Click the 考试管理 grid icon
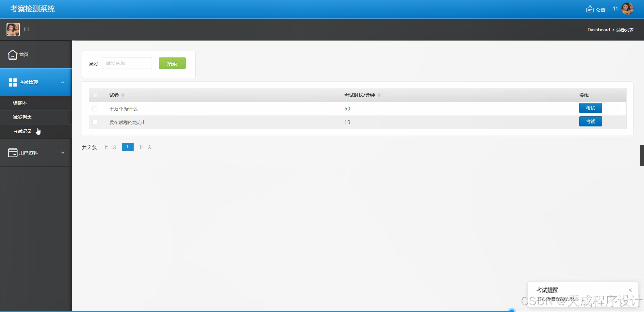The image size is (644, 312). pyautogui.click(x=13, y=82)
